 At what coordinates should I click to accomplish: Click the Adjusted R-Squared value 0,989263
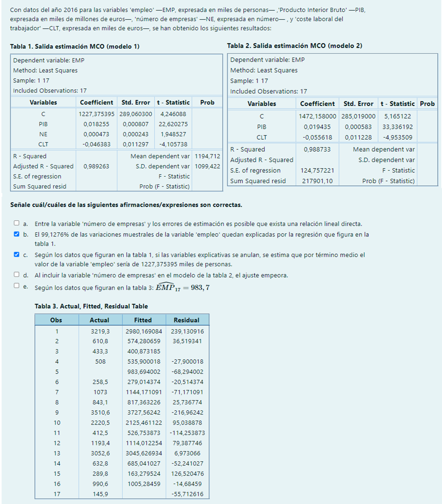click(x=96, y=166)
